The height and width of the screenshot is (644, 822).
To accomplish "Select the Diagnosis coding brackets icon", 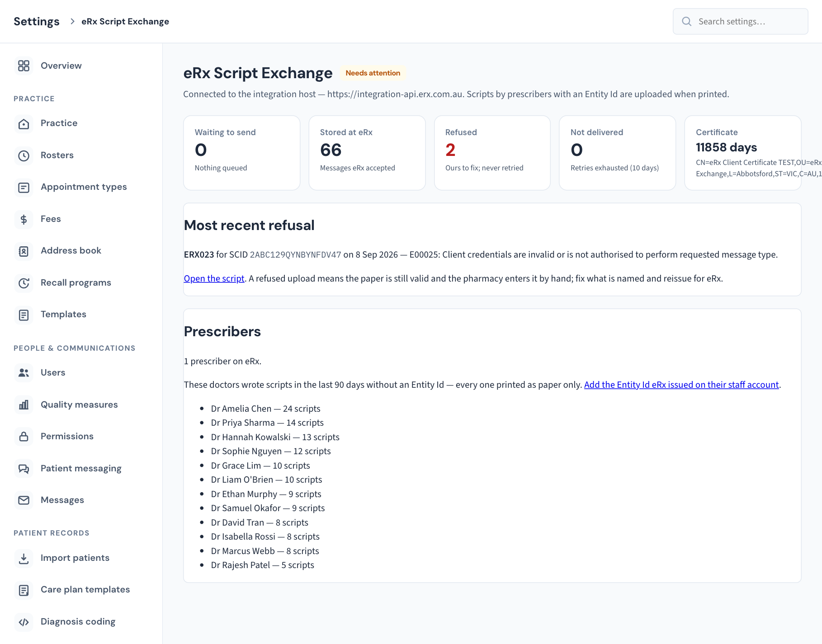I will pyautogui.click(x=24, y=622).
